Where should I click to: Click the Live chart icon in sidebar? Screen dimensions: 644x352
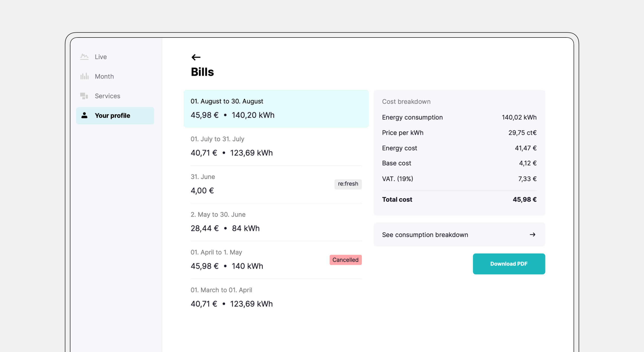pos(84,57)
